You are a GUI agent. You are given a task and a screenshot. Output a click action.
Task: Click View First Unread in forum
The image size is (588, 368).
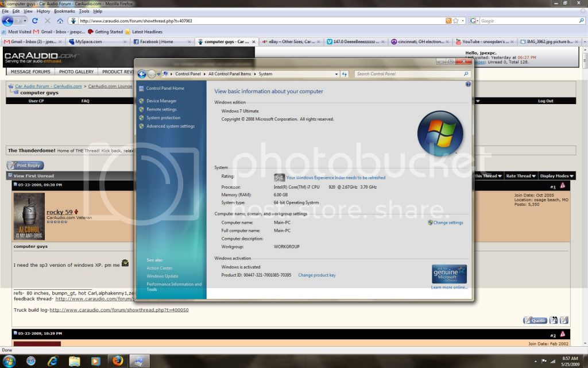(x=33, y=176)
